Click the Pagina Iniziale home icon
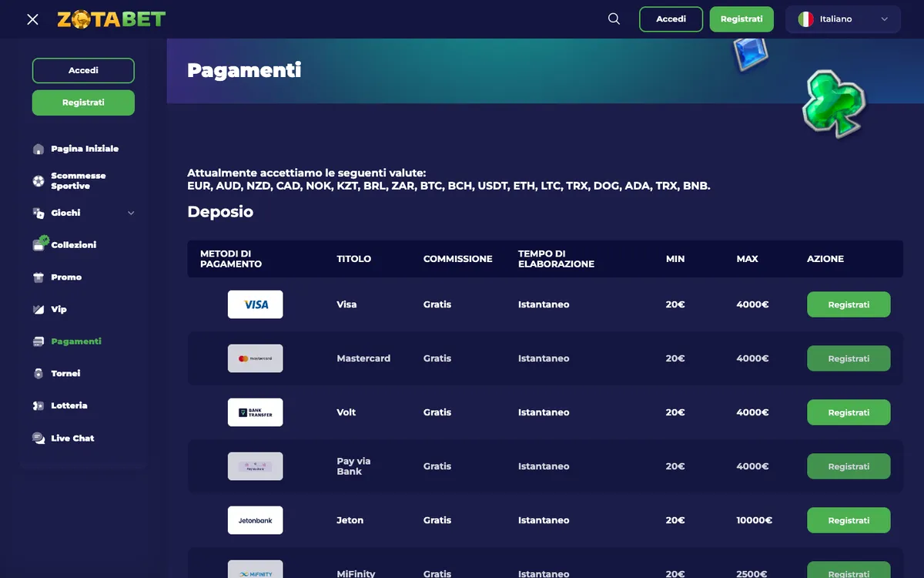 pos(38,149)
